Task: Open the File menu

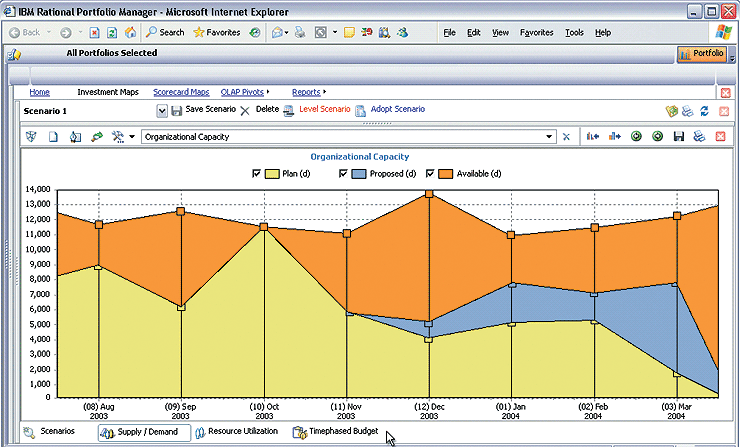Action: point(449,33)
